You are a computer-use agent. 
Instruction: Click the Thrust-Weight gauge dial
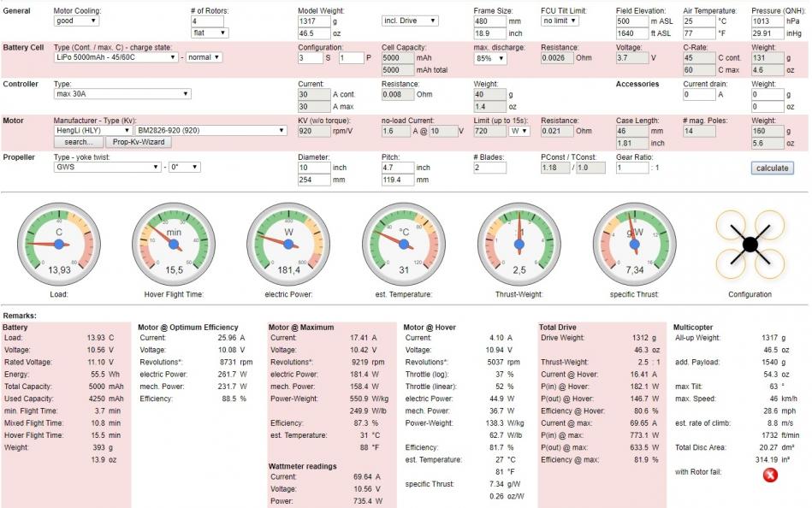pos(518,245)
